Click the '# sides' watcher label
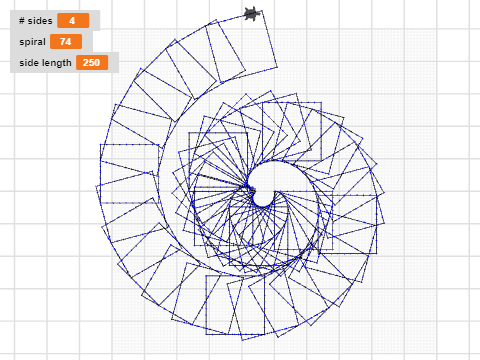Screen dimensions: 480x360 pyautogui.click(x=36, y=21)
